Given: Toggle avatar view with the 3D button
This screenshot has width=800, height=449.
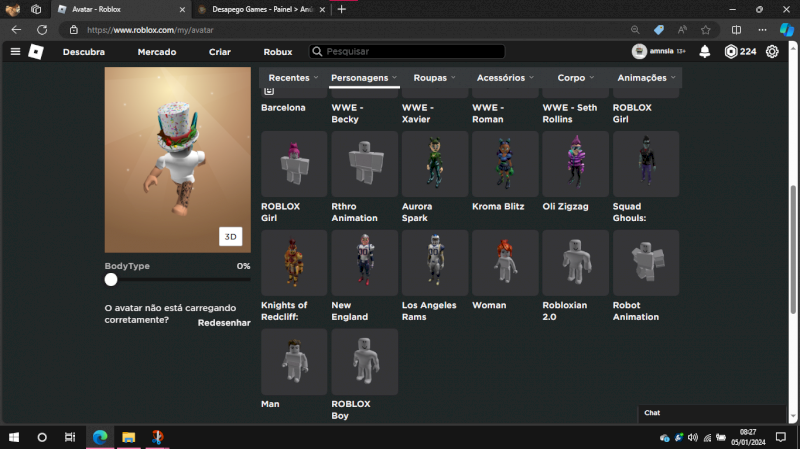Looking at the screenshot, I should pyautogui.click(x=230, y=237).
